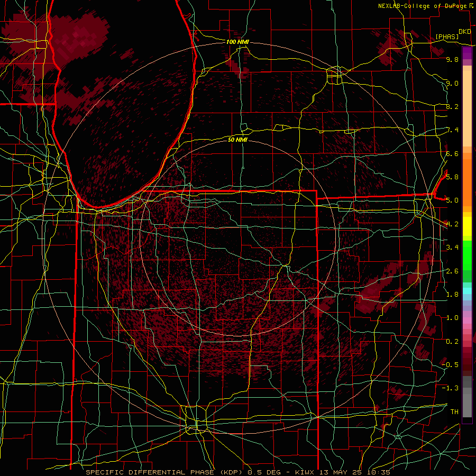This screenshot has width=476, height=476.
Task: Click the 6.6 value on the color scale
Action: coord(452,154)
